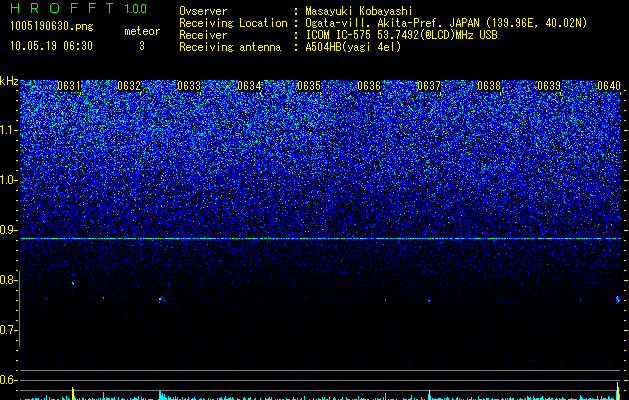Click the meteor count label
The image size is (629, 400).
point(142,31)
